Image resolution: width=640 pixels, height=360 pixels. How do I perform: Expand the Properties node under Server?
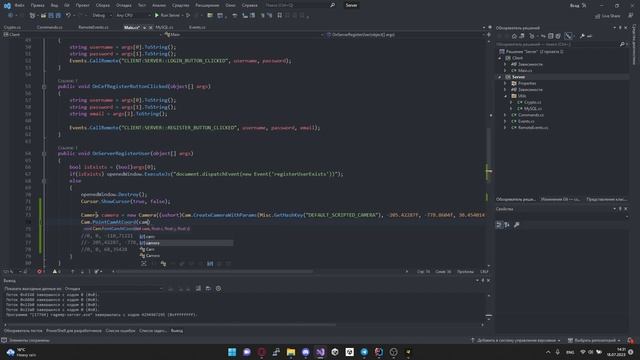click(505, 83)
